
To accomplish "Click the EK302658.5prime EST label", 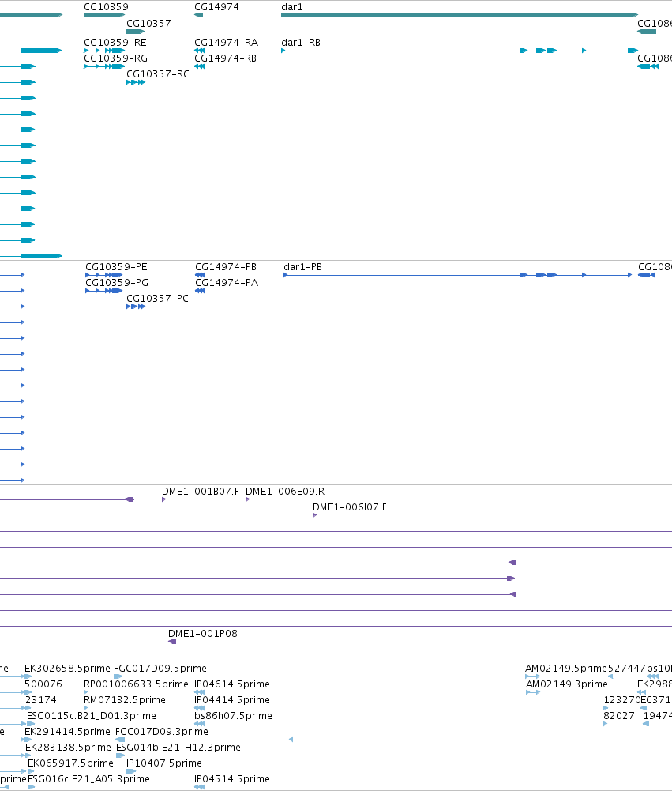I will 67,669.
